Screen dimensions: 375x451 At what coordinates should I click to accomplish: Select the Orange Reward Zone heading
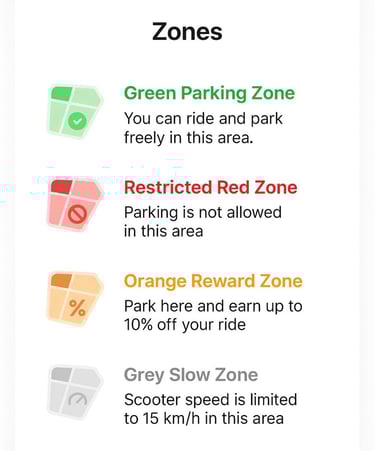[x=213, y=281]
